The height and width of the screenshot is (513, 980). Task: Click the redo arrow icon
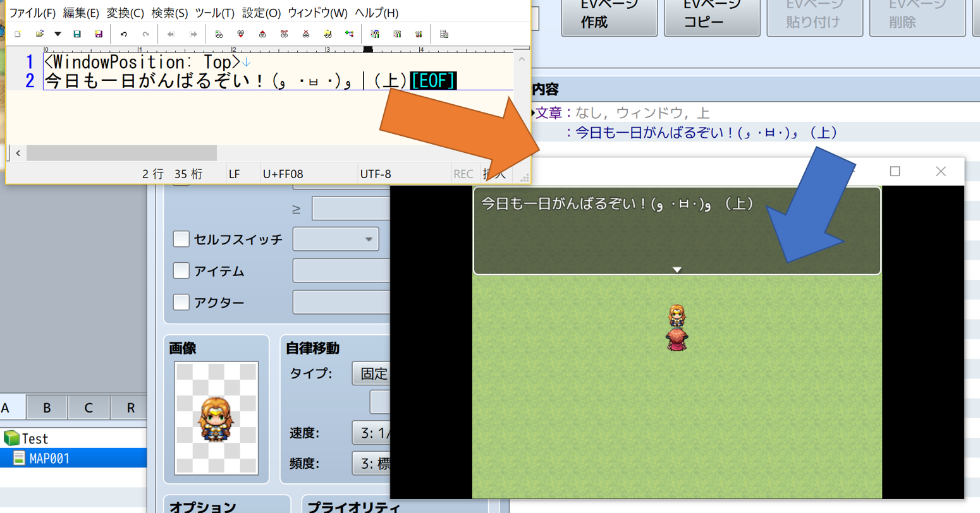(145, 34)
